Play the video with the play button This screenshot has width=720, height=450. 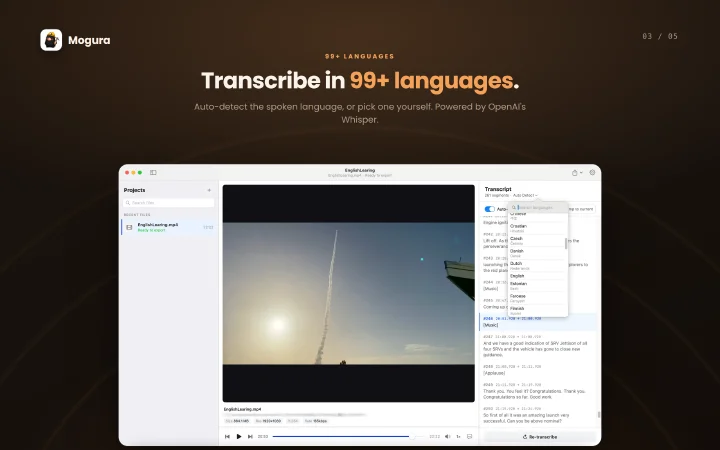(x=239, y=437)
